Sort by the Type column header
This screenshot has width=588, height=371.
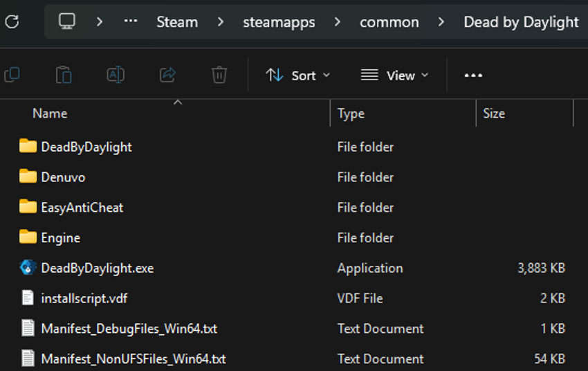[x=351, y=114]
